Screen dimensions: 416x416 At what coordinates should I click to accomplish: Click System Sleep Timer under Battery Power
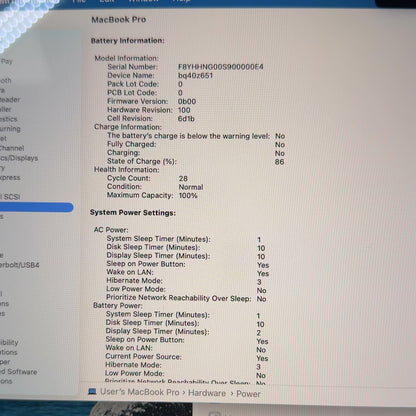pos(158,315)
